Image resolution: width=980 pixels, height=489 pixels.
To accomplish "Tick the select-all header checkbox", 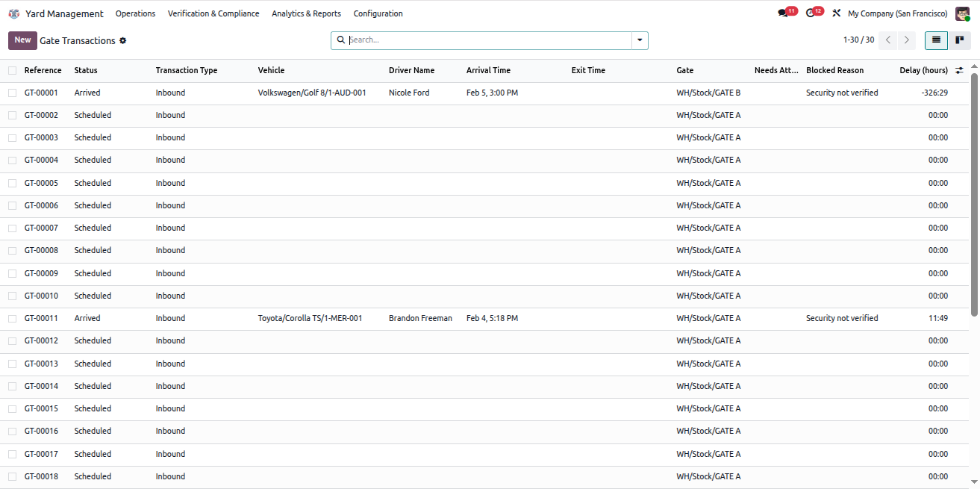I will [x=12, y=70].
